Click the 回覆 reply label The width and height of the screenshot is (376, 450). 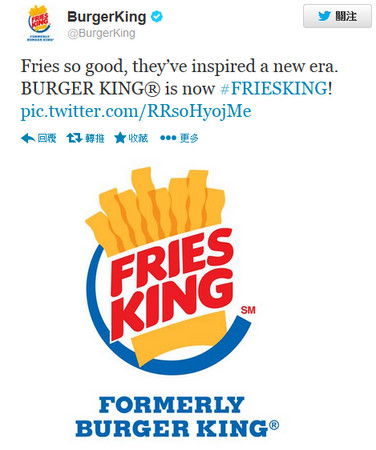tap(47, 138)
